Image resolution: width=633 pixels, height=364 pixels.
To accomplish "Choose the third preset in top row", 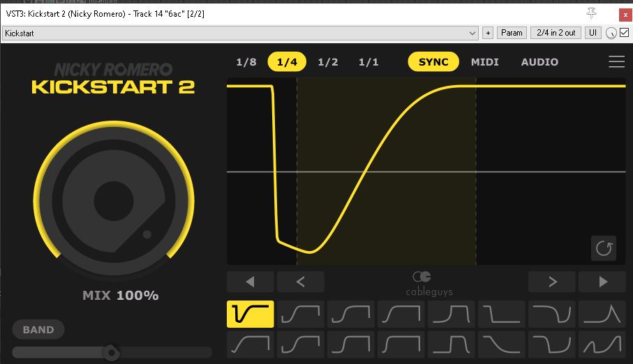I will pos(351,314).
